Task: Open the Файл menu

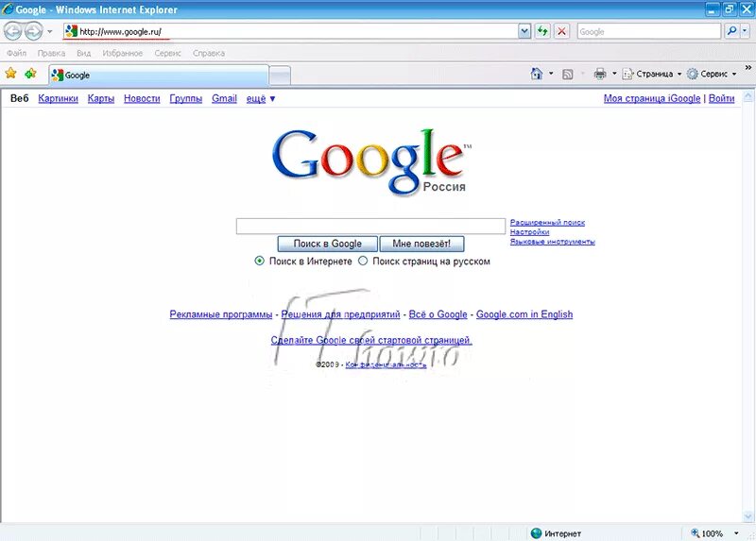Action: pyautogui.click(x=17, y=53)
